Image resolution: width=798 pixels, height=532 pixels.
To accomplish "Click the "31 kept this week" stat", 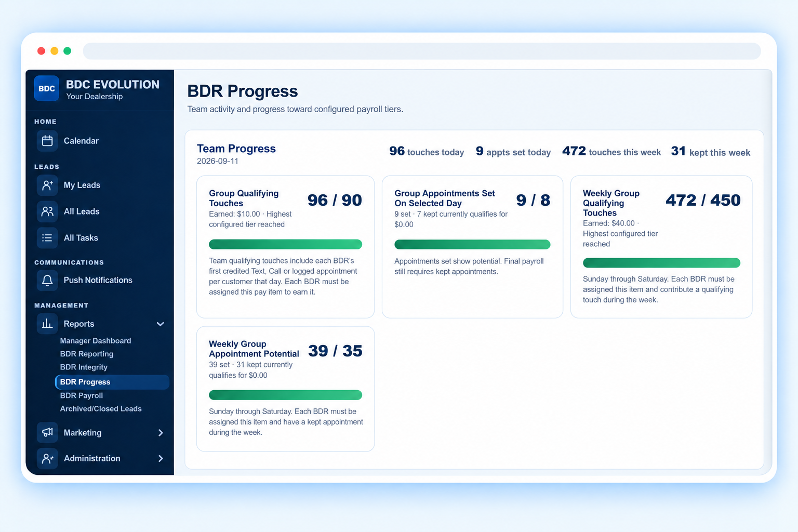I will 711,151.
